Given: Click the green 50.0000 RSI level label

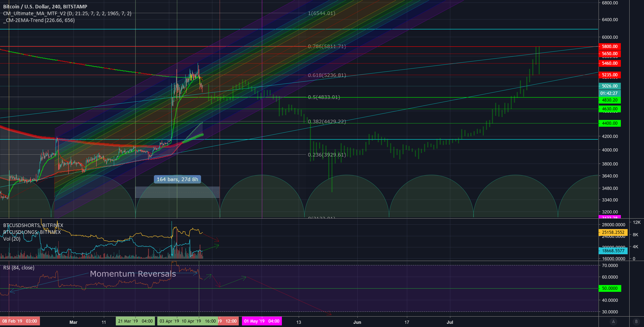Looking at the screenshot, I should (610, 288).
